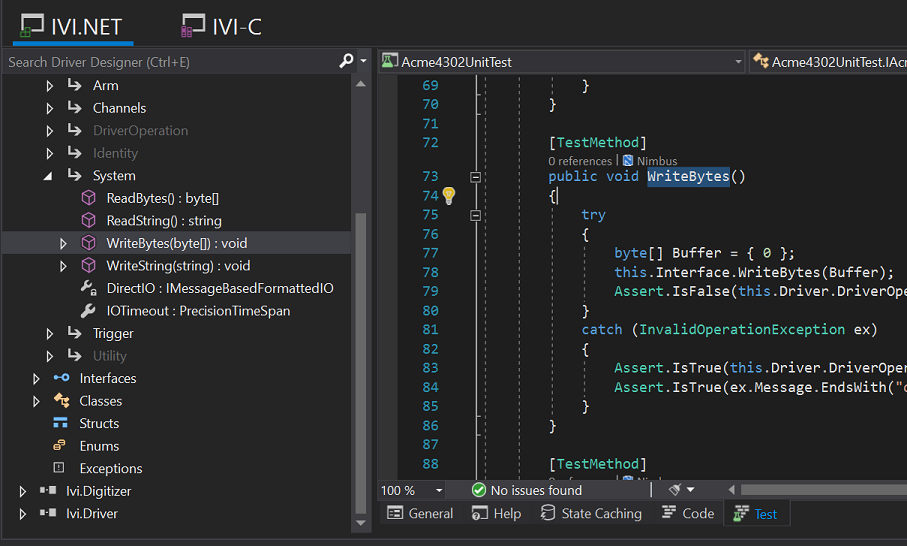907x546 pixels.
Task: Switch to the IVI.NET tab
Action: [72, 27]
